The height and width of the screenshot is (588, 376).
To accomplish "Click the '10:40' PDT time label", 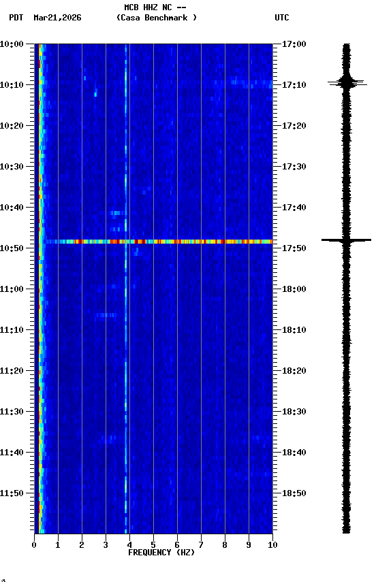I will coord(12,208).
